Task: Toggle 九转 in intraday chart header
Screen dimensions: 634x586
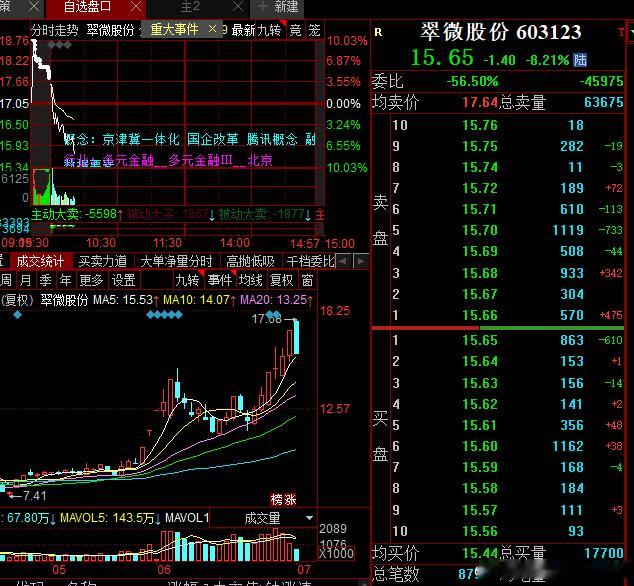Action: tap(269, 30)
